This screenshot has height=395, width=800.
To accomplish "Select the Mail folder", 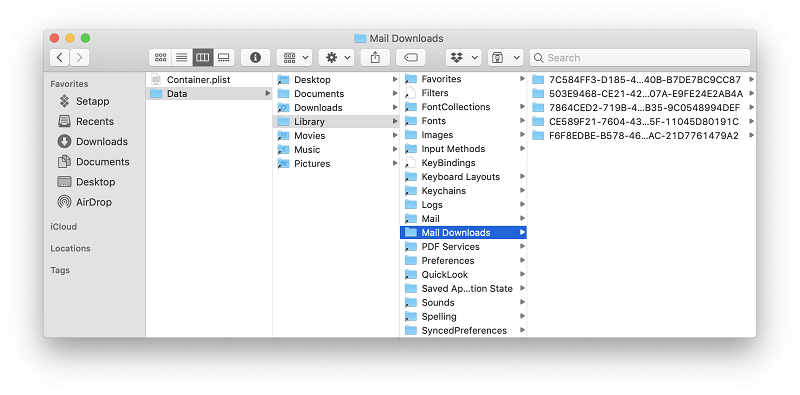I will point(463,218).
